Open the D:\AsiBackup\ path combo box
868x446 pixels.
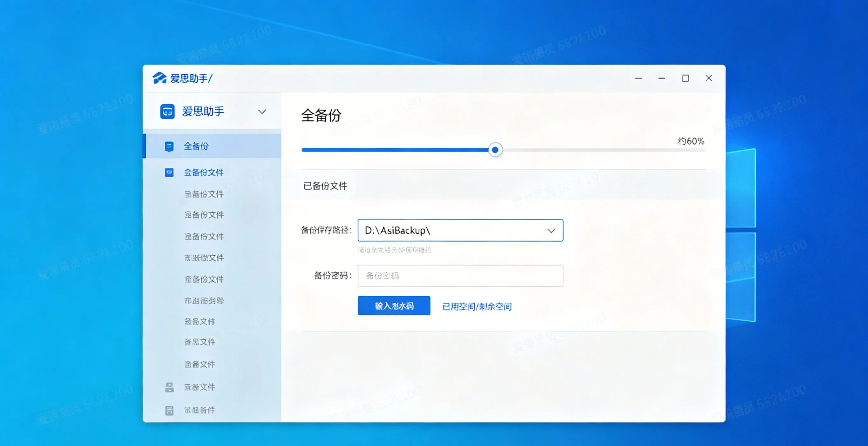pos(460,230)
